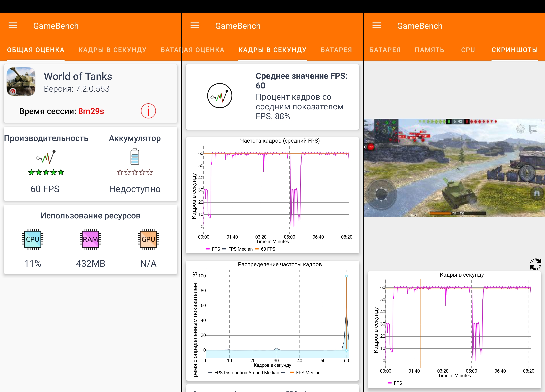Image resolution: width=545 pixels, height=392 pixels.
Task: Tap the game screenshot thumbnail
Action: click(454, 168)
